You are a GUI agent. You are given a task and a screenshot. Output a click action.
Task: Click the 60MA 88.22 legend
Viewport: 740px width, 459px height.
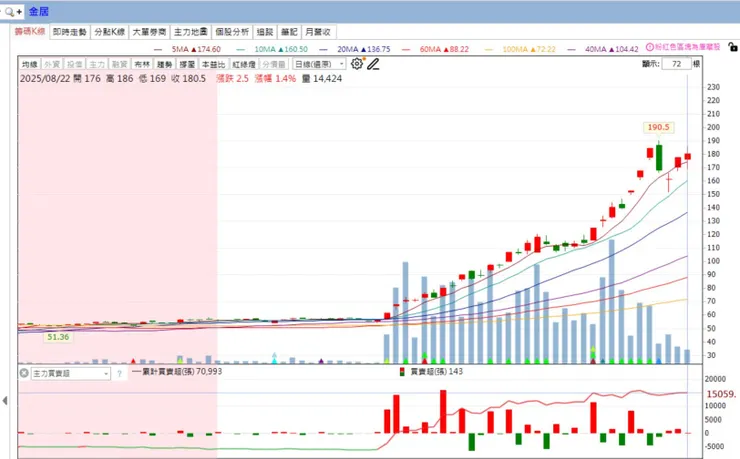pos(444,49)
